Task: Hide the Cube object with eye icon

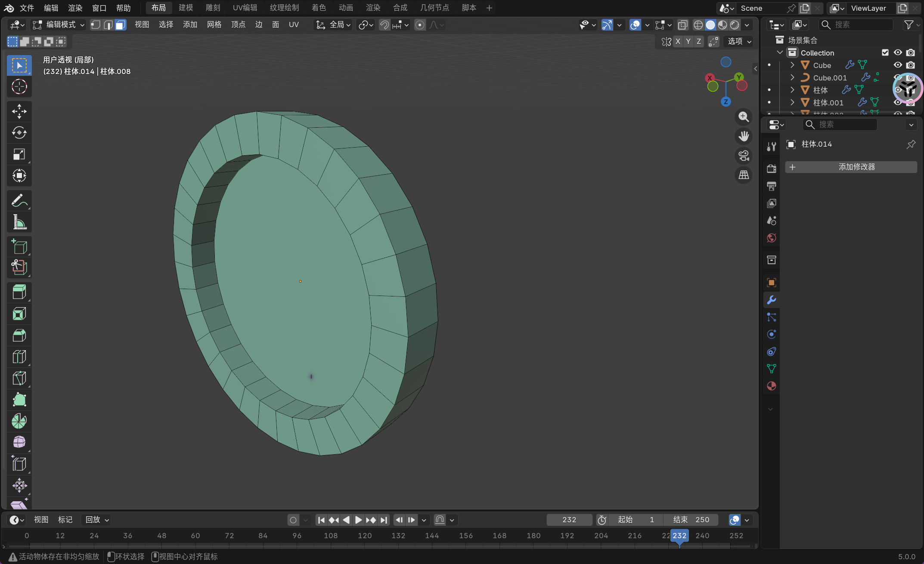Action: 898,65
